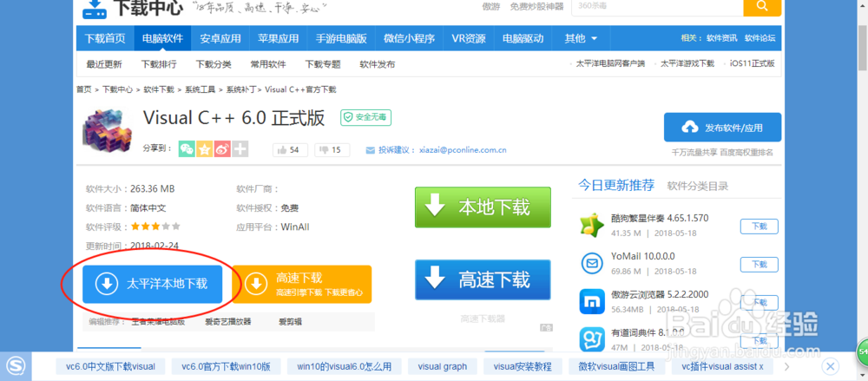Viewport: 868px width, 381px height.
Task: Click in the search input field
Action: pyautogui.click(x=656, y=7)
